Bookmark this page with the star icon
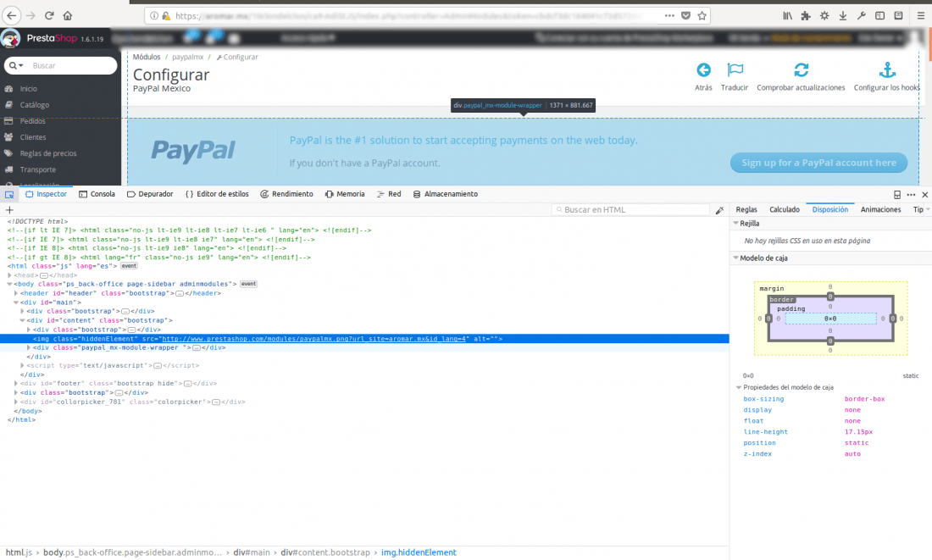The image size is (932, 560). coord(702,16)
